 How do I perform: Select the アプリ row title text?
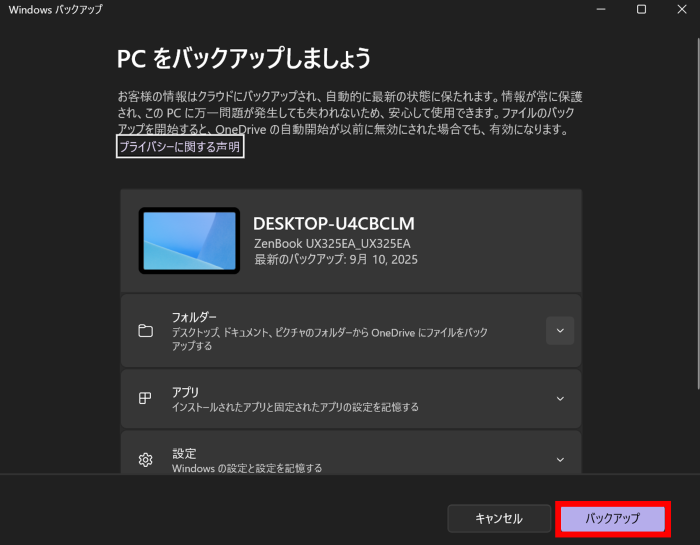[x=186, y=392]
